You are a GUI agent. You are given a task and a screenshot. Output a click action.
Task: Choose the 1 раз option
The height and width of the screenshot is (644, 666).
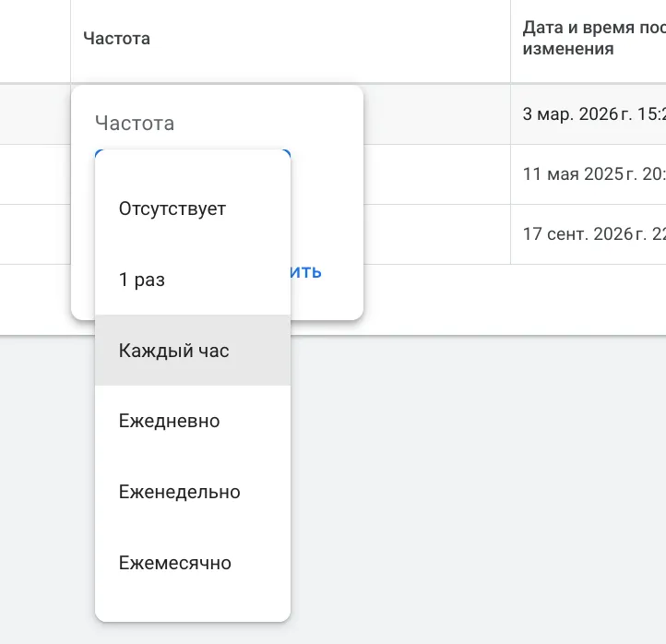193,280
